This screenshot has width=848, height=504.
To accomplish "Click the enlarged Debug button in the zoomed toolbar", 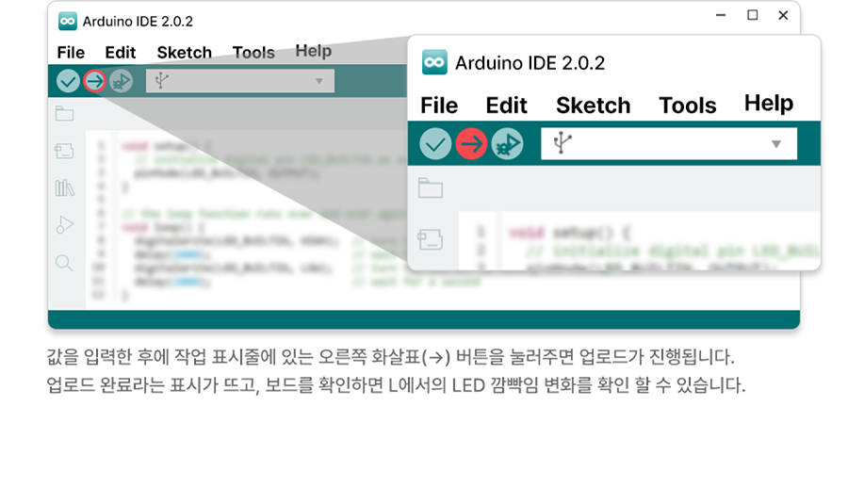I will tap(507, 144).
